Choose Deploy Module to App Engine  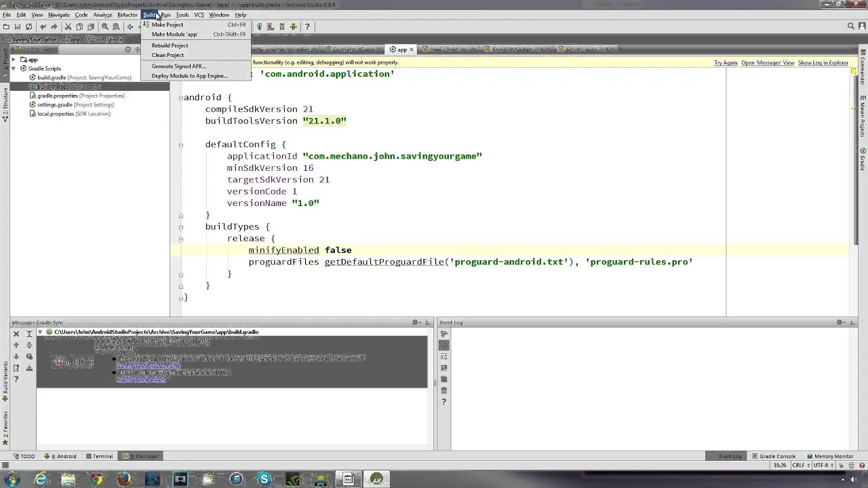[x=196, y=76]
